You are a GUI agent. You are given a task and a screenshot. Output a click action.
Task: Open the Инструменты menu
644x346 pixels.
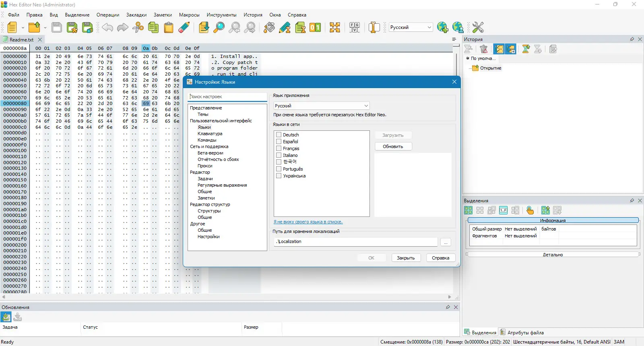222,15
